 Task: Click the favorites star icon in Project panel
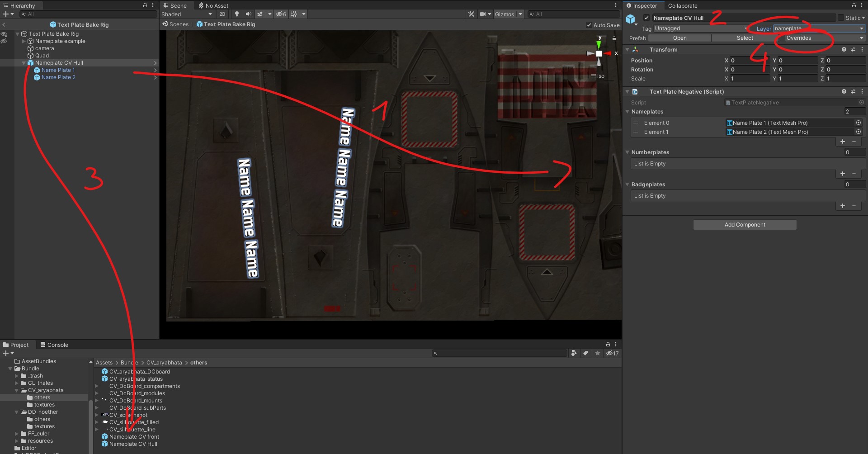598,353
